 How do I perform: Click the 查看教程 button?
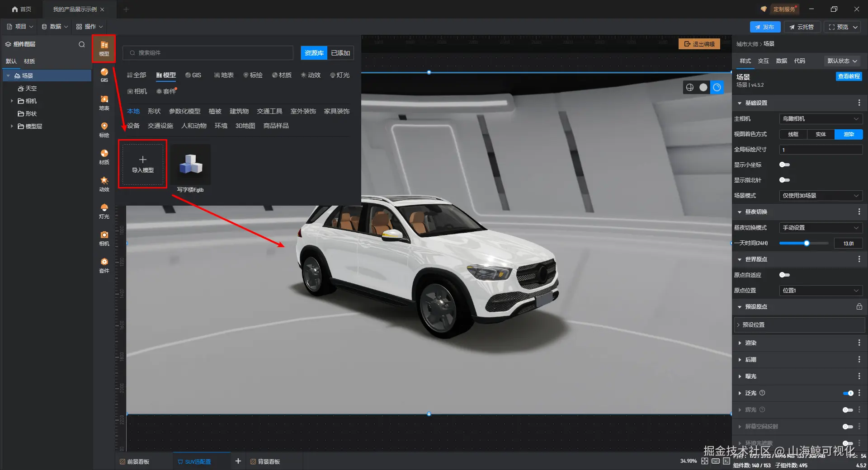pos(849,76)
